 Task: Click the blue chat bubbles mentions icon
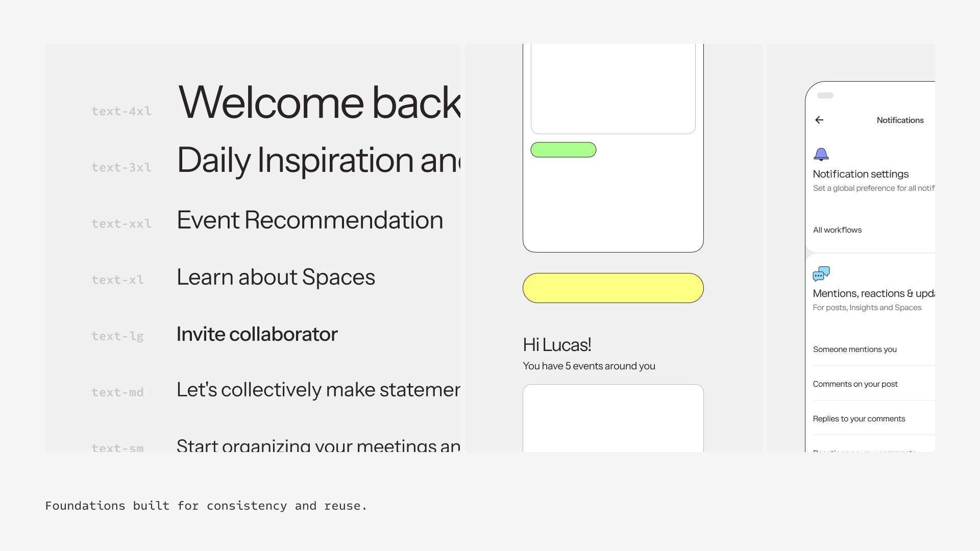click(x=821, y=274)
